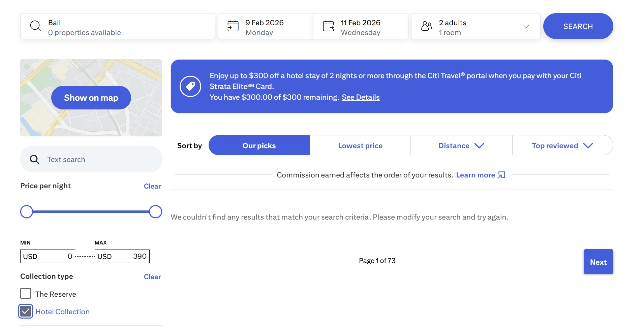Expand the guests and rooms dropdown chevron
The image size is (644, 329).
526,26
